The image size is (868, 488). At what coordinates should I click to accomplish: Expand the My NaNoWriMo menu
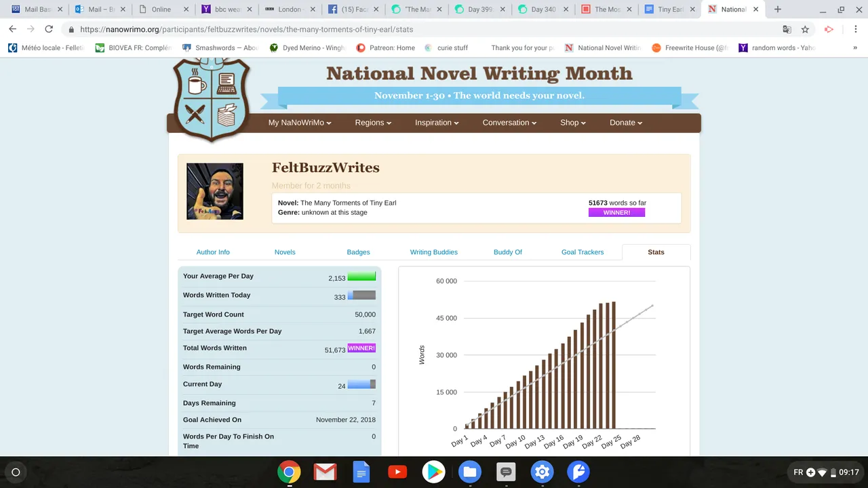tap(300, 123)
